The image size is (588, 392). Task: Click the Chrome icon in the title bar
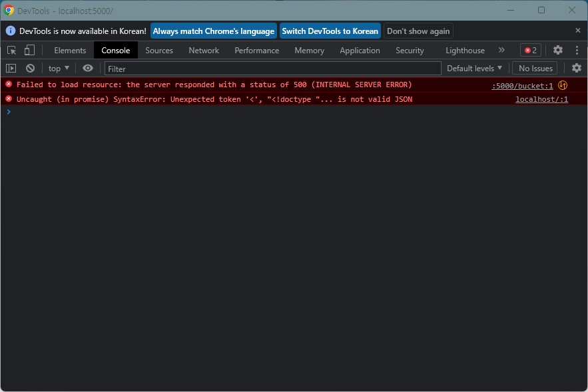[x=9, y=10]
